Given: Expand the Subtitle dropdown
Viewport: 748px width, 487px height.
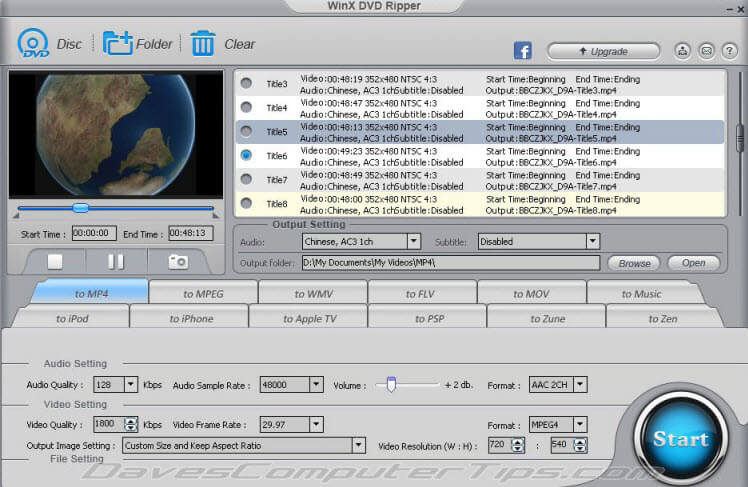Looking at the screenshot, I should pyautogui.click(x=592, y=241).
